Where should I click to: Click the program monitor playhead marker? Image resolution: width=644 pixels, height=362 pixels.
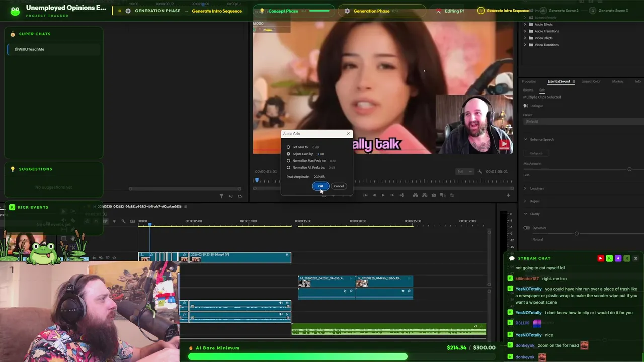(x=257, y=179)
